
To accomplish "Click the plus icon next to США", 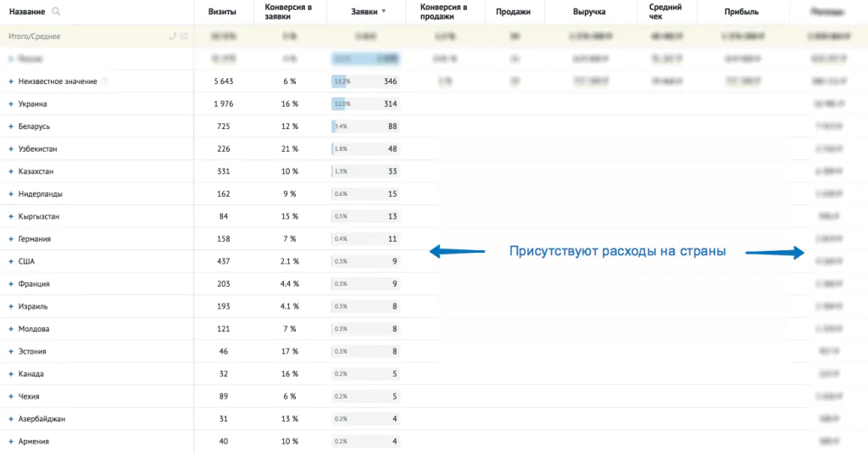I will tap(11, 261).
